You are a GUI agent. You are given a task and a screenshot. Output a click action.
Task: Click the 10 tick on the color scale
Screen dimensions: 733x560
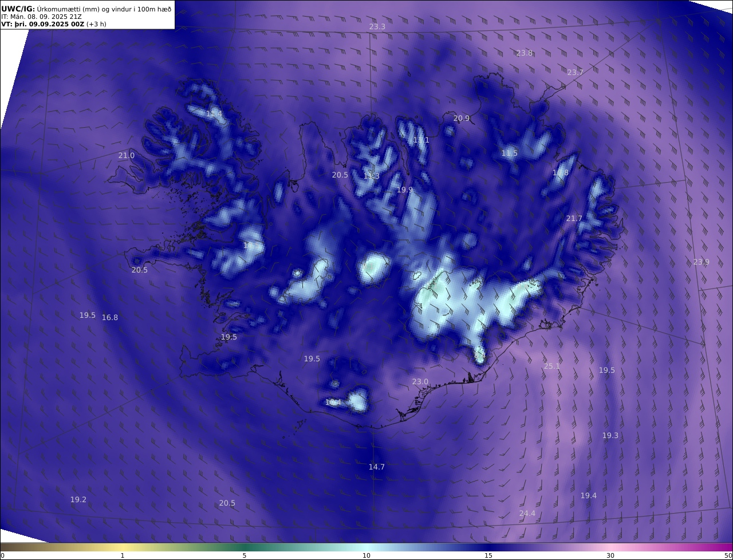pos(366,555)
